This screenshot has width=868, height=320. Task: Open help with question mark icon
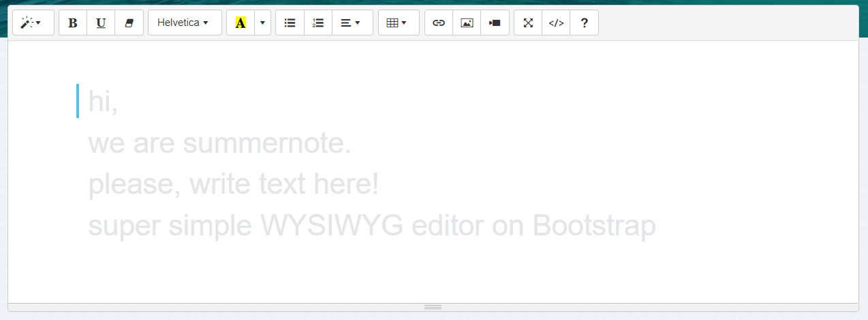point(584,23)
